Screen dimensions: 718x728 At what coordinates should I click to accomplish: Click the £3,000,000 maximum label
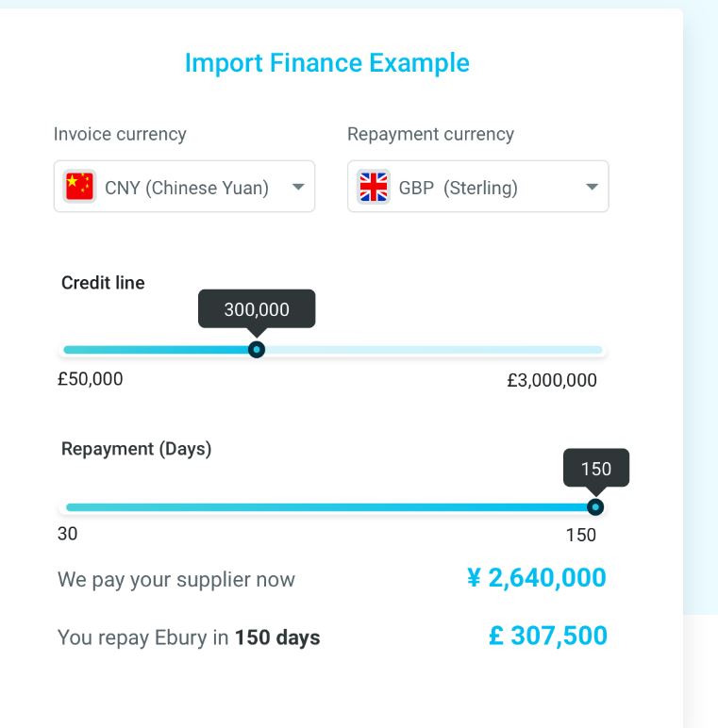click(552, 380)
